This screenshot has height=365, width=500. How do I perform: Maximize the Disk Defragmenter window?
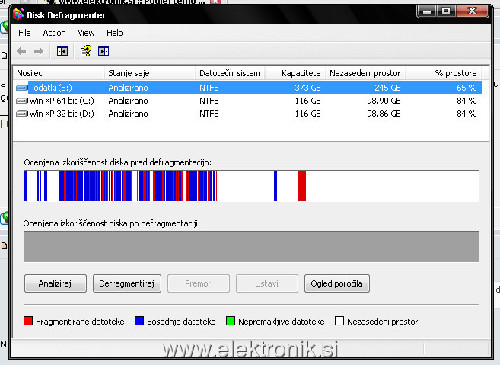point(446,12)
